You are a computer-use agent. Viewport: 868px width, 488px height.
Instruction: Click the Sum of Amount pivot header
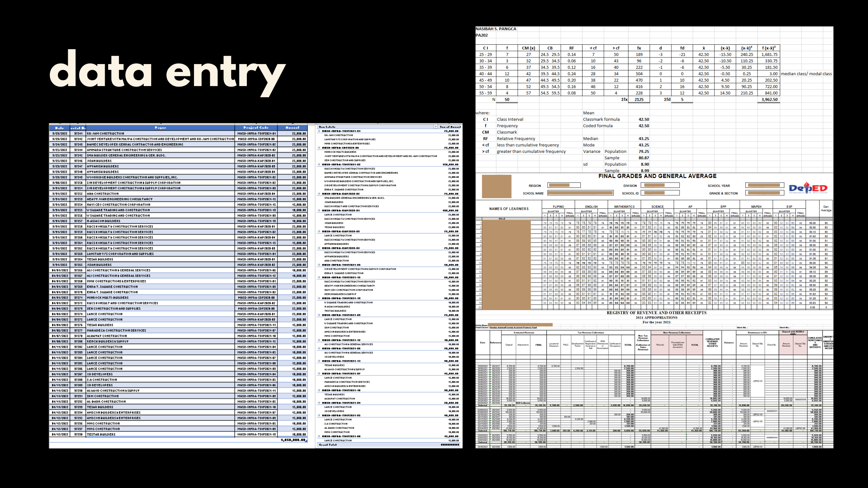(450, 127)
